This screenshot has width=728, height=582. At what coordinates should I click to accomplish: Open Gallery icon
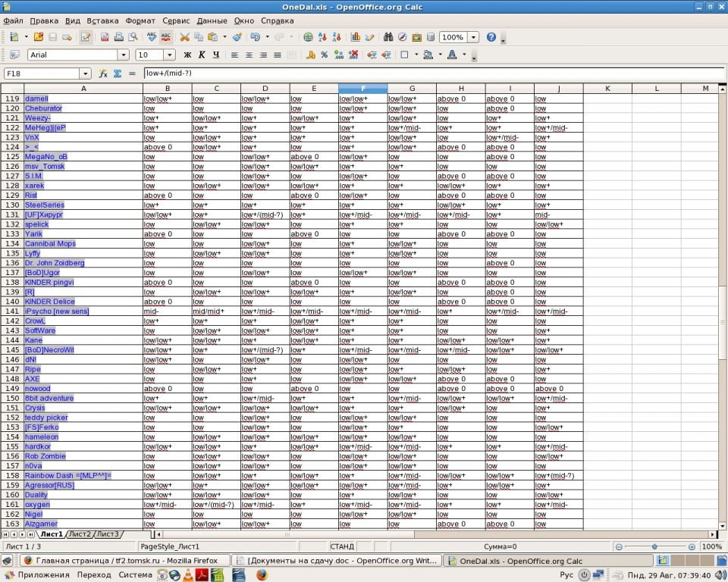coord(417,37)
